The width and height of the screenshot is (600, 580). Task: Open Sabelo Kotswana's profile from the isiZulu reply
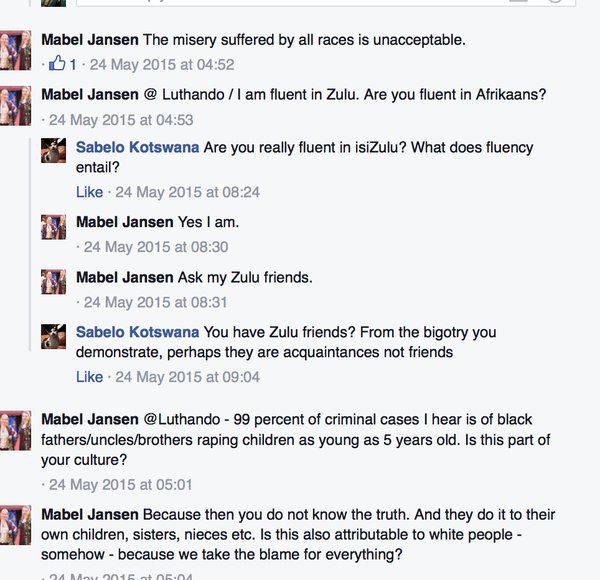(137, 147)
